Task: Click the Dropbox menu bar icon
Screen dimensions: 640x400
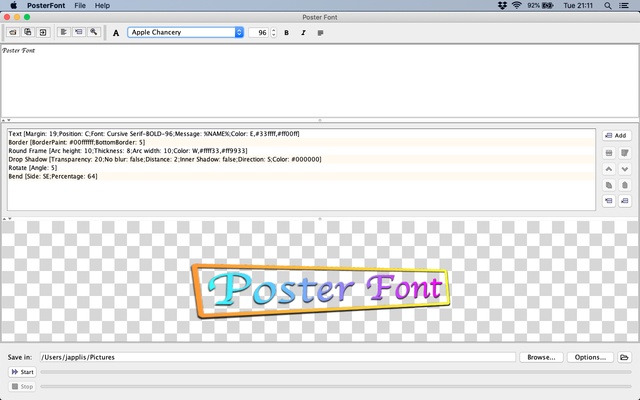Action: click(x=502, y=5)
